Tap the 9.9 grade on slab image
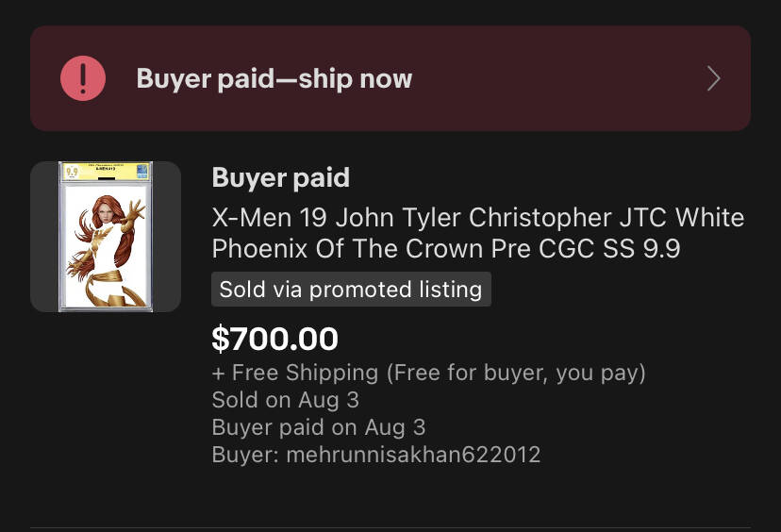 [x=73, y=172]
